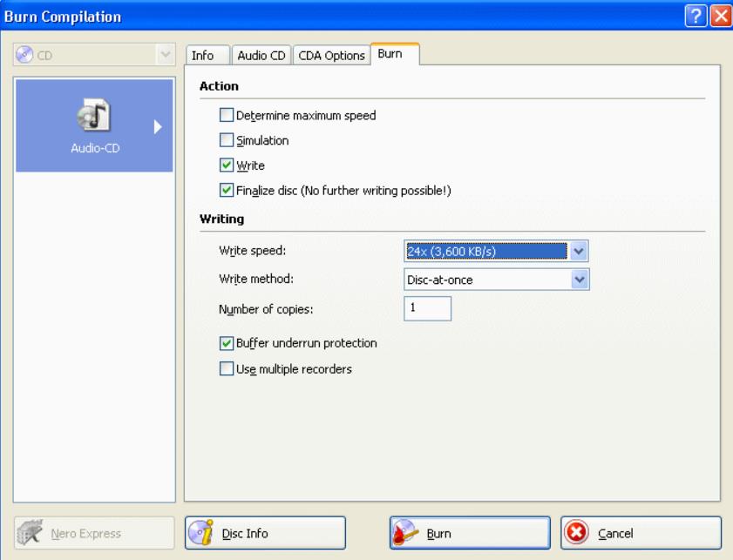The width and height of the screenshot is (733, 560).
Task: Toggle the Simulation checkbox
Action: (227, 139)
